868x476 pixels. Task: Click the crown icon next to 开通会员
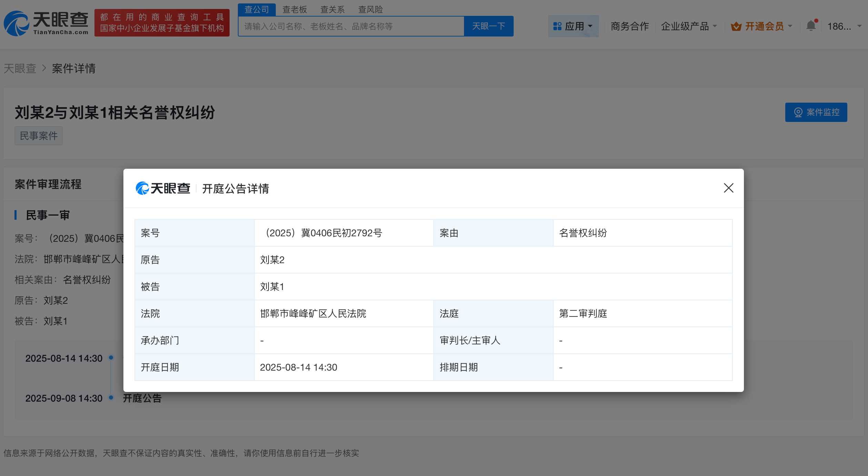[736, 26]
